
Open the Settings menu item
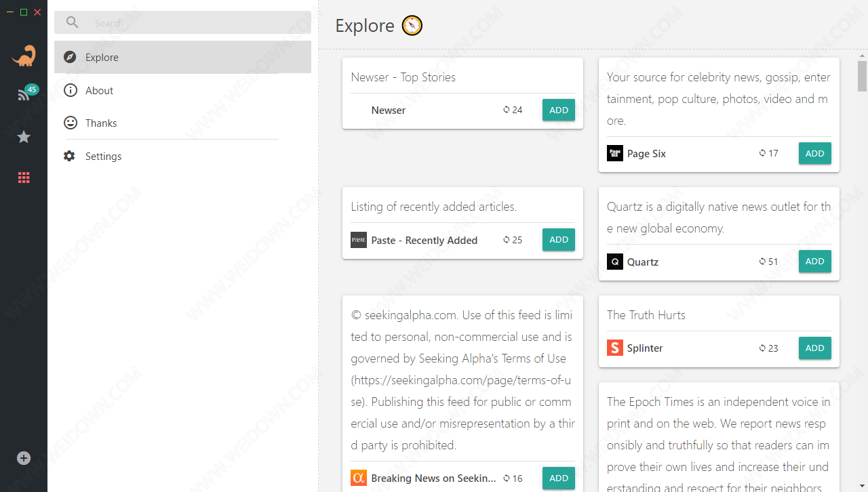coord(182,156)
